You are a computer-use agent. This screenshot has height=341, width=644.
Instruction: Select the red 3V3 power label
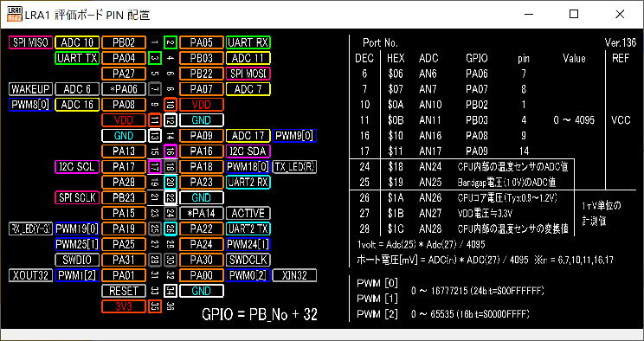124,306
